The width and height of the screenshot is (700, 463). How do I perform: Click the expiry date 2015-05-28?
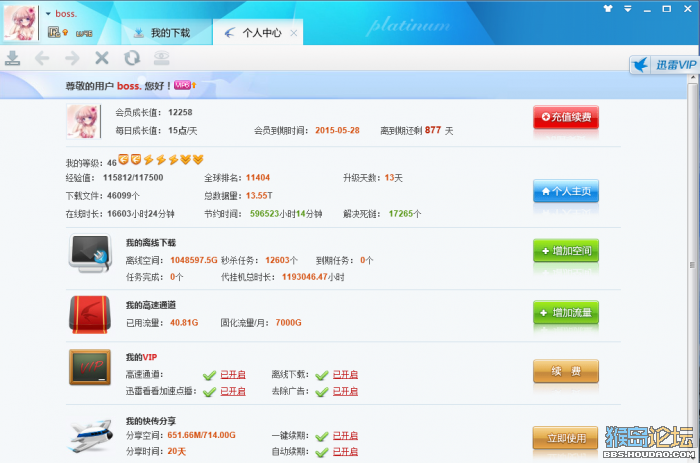click(x=337, y=130)
